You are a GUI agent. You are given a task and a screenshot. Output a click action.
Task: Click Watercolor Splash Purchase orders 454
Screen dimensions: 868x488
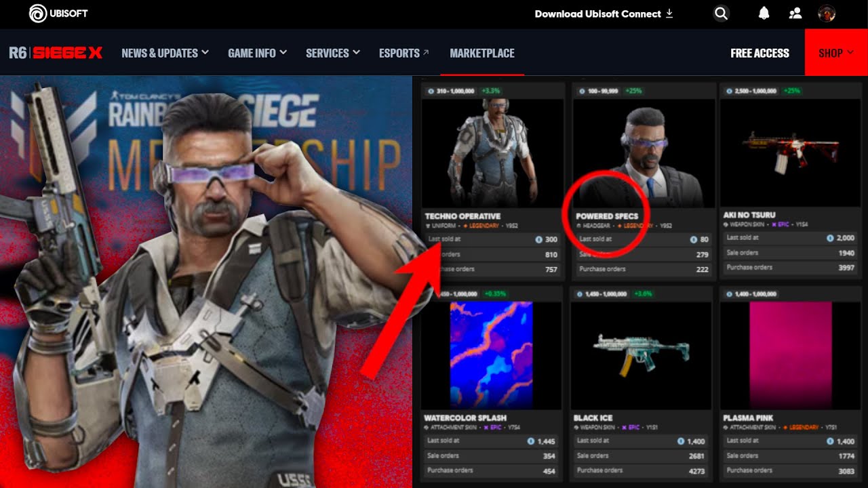click(549, 471)
